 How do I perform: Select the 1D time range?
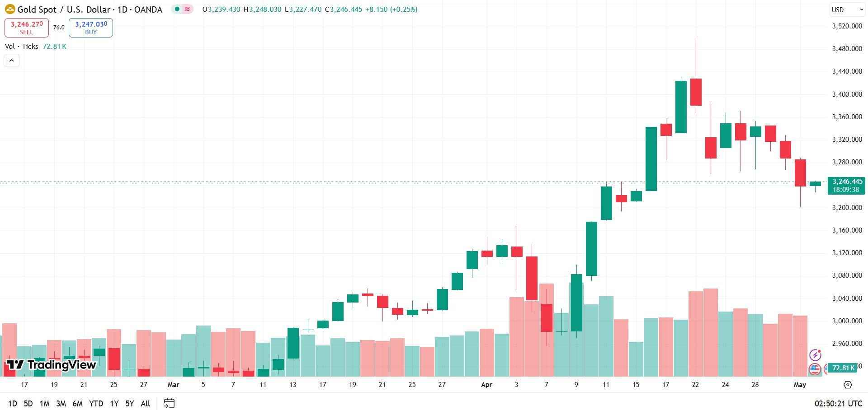pos(13,404)
